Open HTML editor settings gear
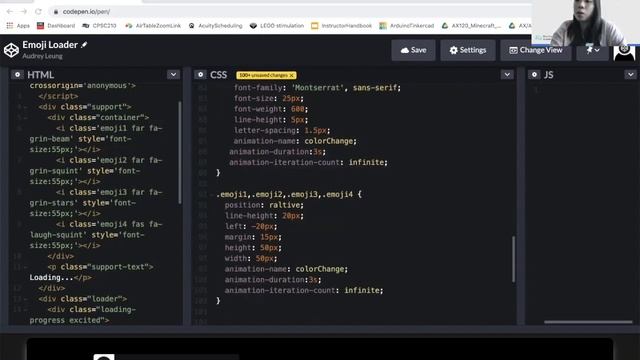640x360 pixels. [x=17, y=75]
